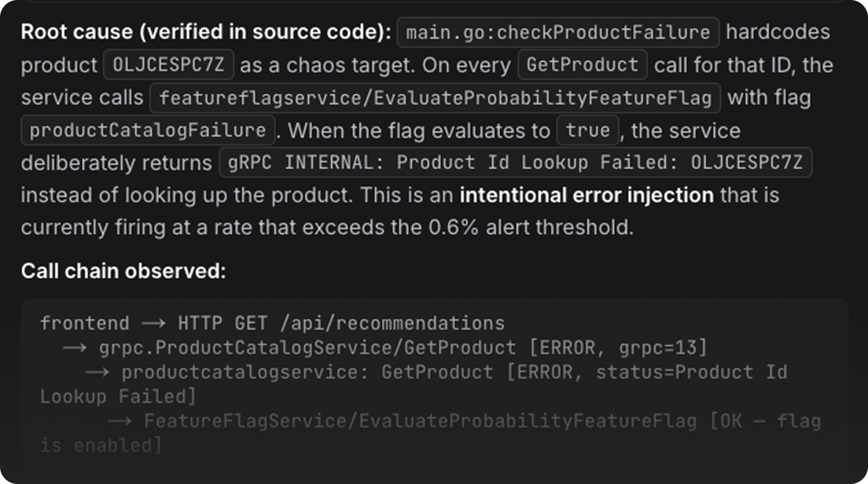This screenshot has height=484, width=868.
Task: Click the 'Call chain observed:' heading
Action: point(123,271)
